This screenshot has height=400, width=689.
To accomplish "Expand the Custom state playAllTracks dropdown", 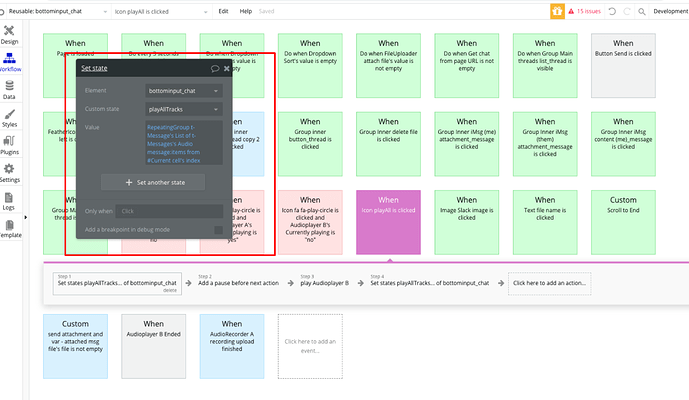I will (x=183, y=109).
